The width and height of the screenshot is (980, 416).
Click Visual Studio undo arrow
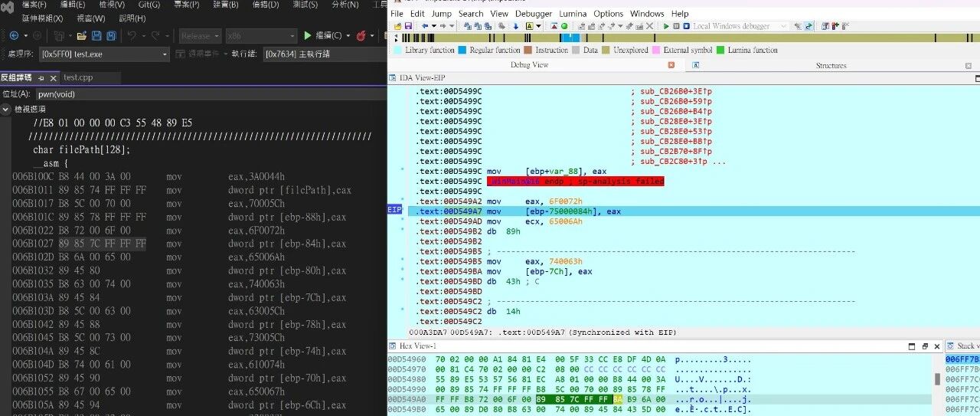(x=132, y=36)
